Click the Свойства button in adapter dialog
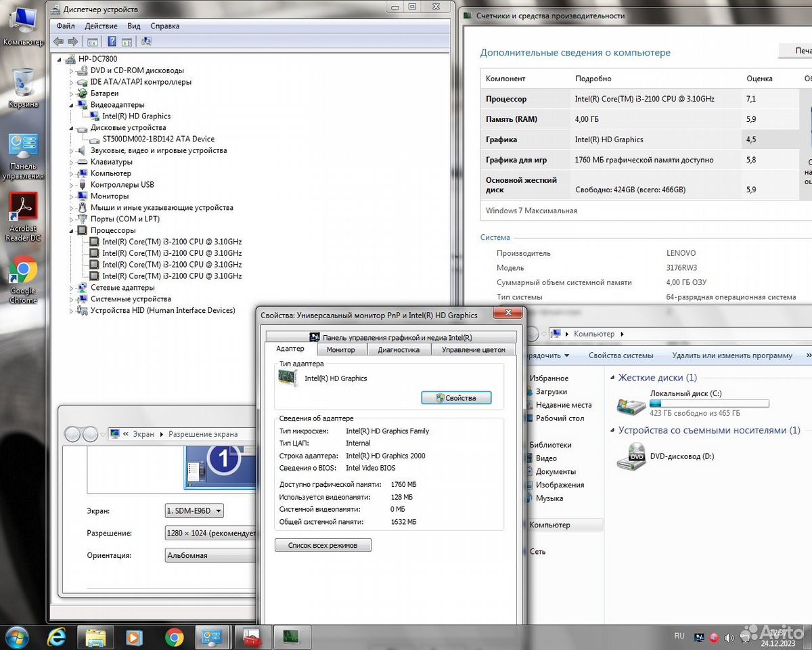812x650 pixels. (456, 398)
